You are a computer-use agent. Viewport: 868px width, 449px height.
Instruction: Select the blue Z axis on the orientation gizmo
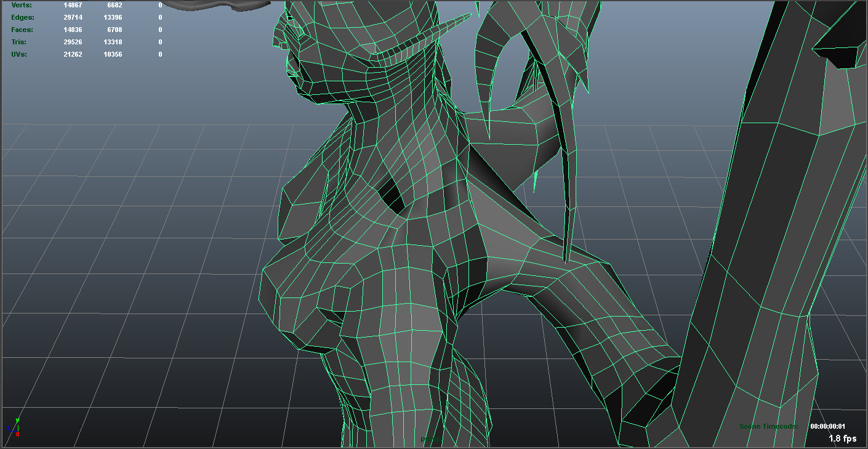(8, 428)
